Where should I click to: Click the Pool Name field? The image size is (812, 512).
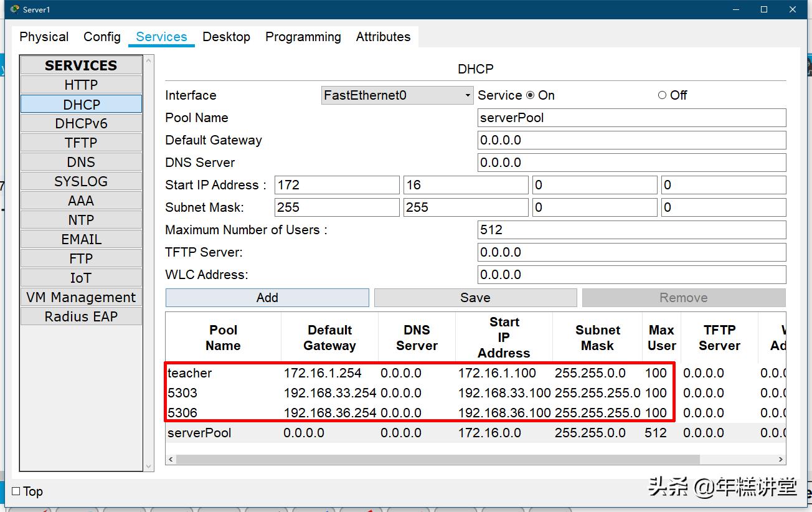(x=631, y=118)
